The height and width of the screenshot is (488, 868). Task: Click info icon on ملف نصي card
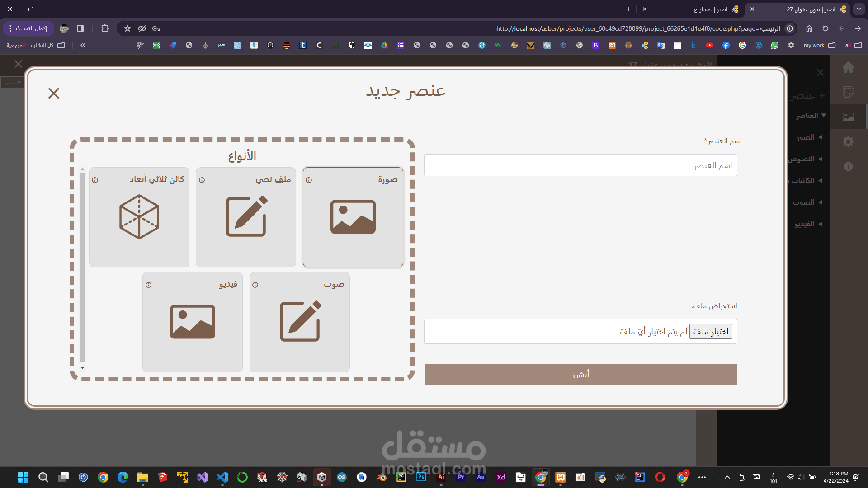[202, 180]
